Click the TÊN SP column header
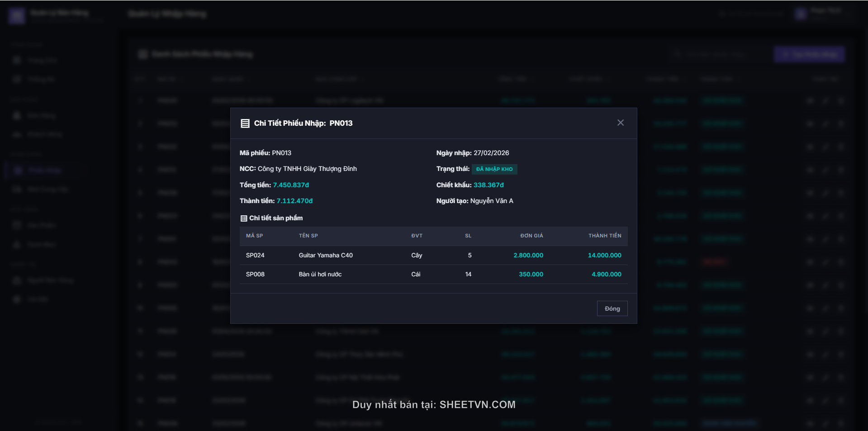Viewport: 868px width, 431px height. tap(308, 236)
